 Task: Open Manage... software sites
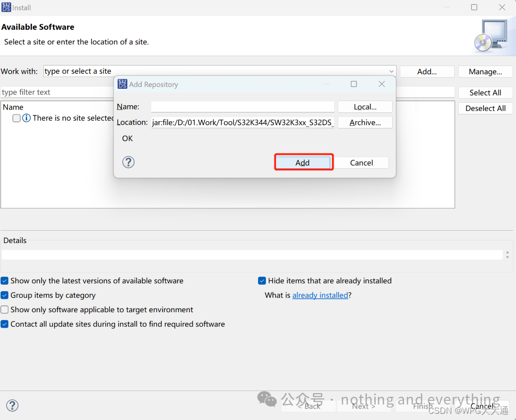point(485,71)
